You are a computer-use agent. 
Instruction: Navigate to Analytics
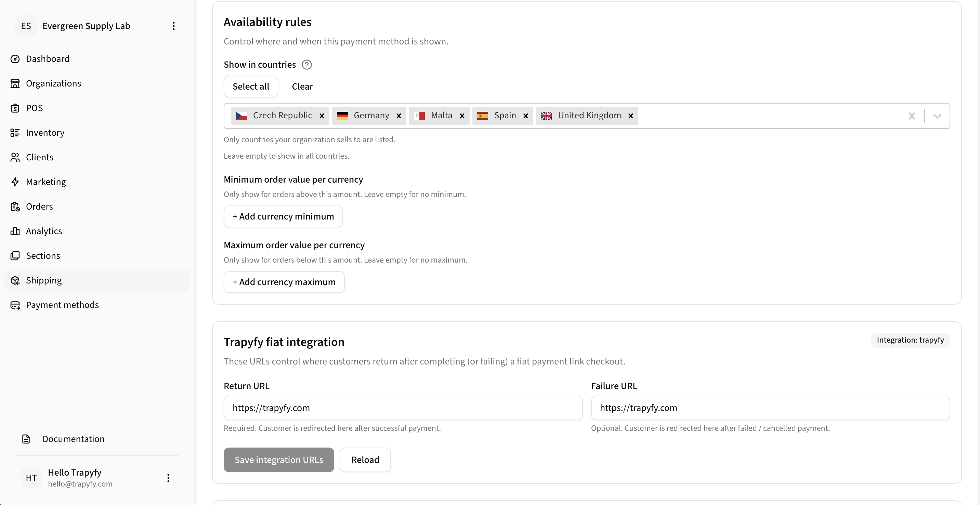pos(97,231)
